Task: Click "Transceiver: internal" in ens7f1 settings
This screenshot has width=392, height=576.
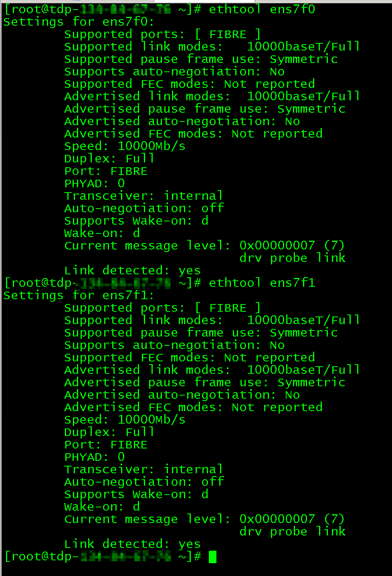Action: pyautogui.click(x=143, y=469)
